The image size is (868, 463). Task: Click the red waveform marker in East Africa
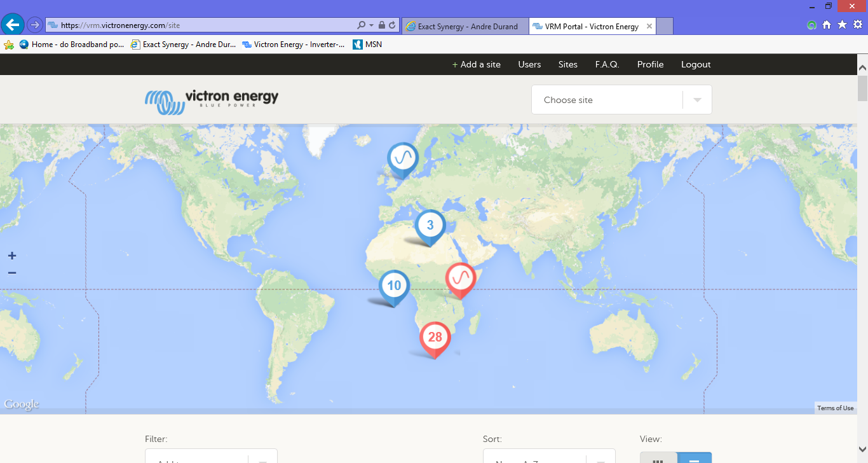(461, 278)
